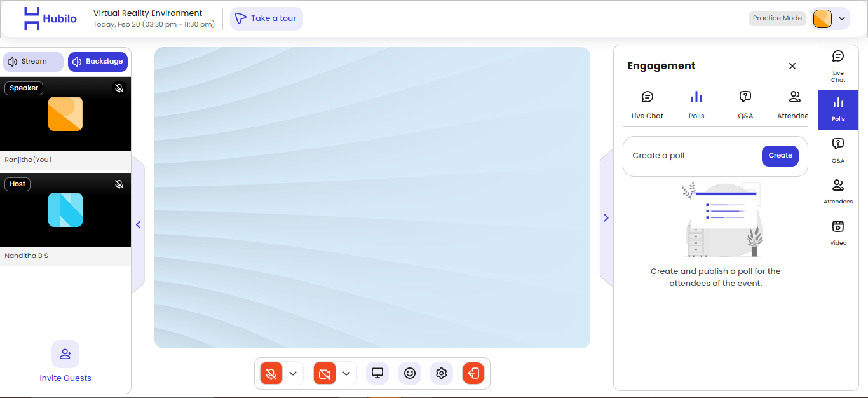Viewport: 868px width, 398px height.
Task: Turn on the camera in toolbar
Action: point(325,373)
